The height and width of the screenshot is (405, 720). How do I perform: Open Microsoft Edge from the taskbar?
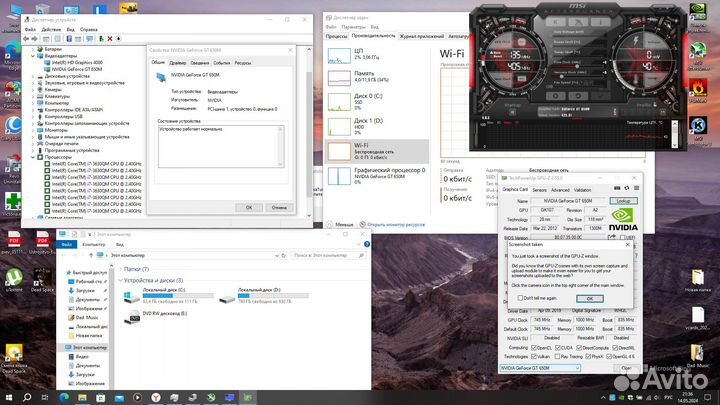64,397
